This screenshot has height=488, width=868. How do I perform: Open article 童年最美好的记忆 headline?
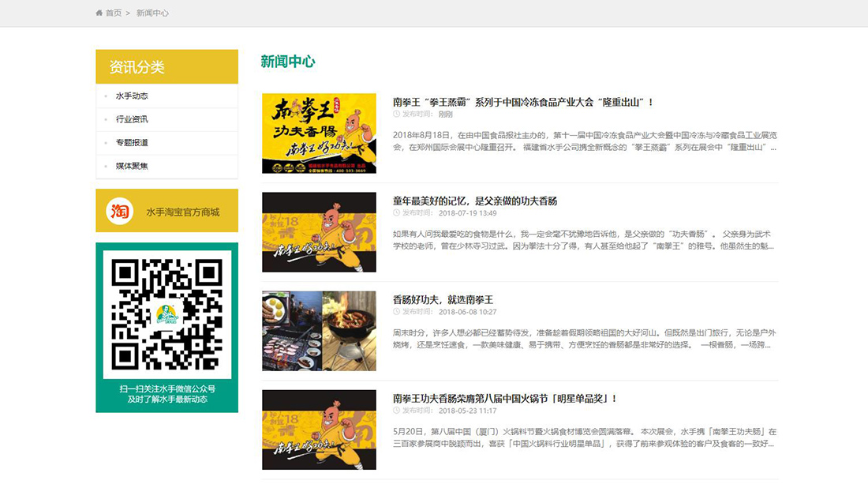point(475,201)
